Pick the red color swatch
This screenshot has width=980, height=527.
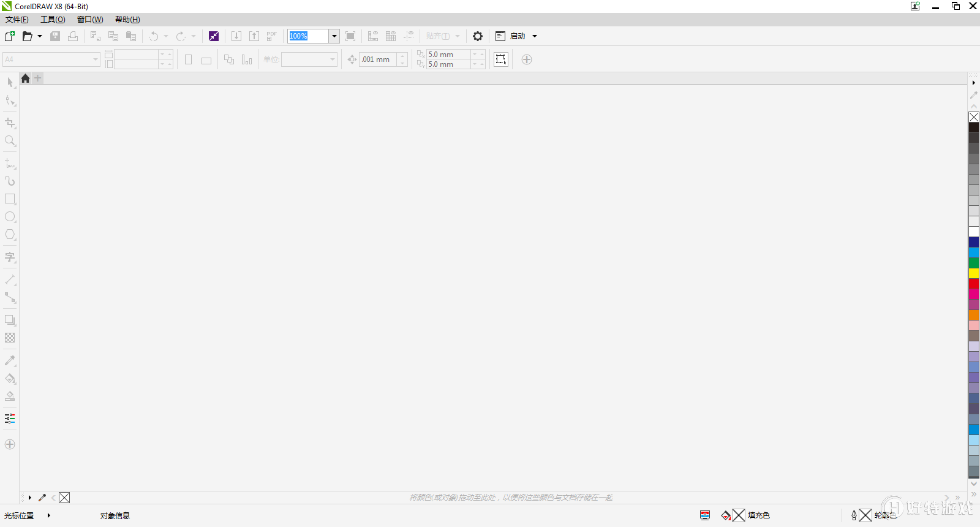click(974, 284)
